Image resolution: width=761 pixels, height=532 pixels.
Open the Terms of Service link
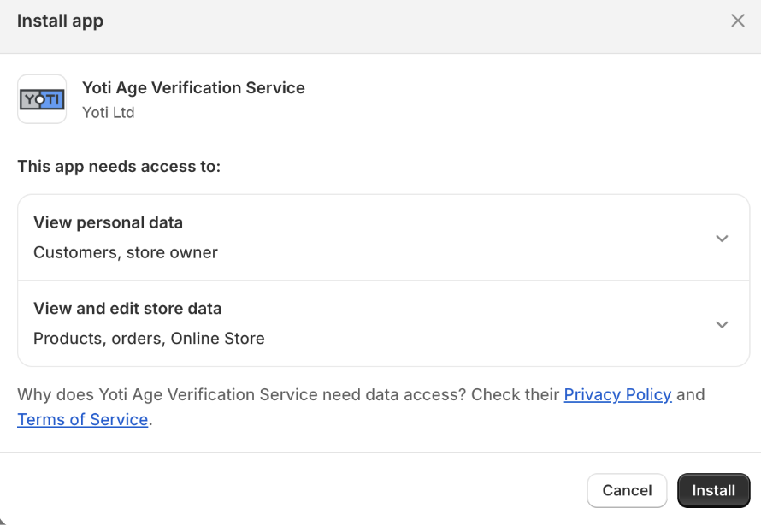point(83,420)
